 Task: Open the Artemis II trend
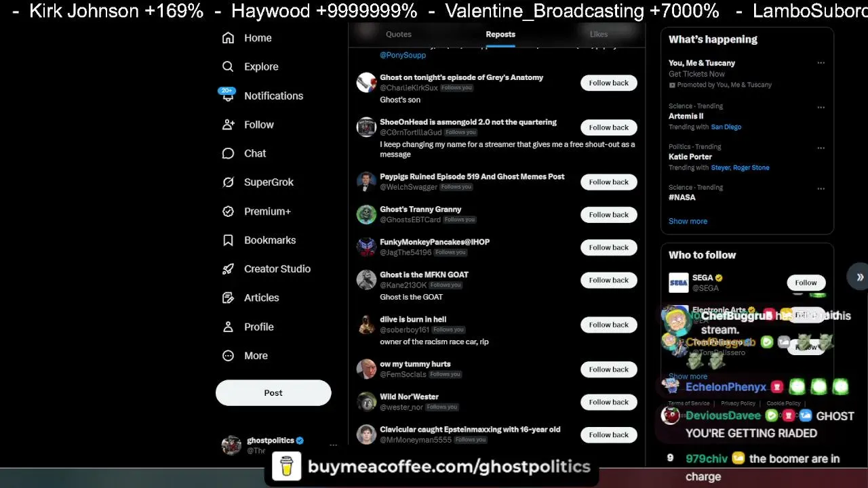click(686, 116)
